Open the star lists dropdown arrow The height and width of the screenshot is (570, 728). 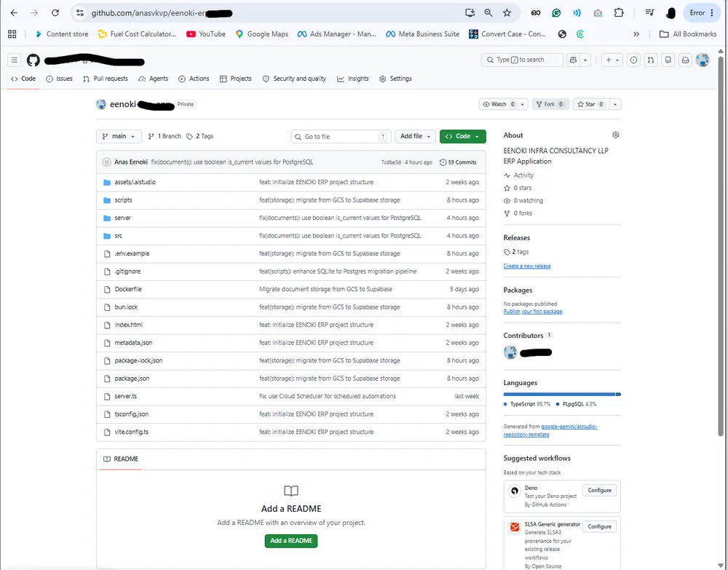[614, 104]
